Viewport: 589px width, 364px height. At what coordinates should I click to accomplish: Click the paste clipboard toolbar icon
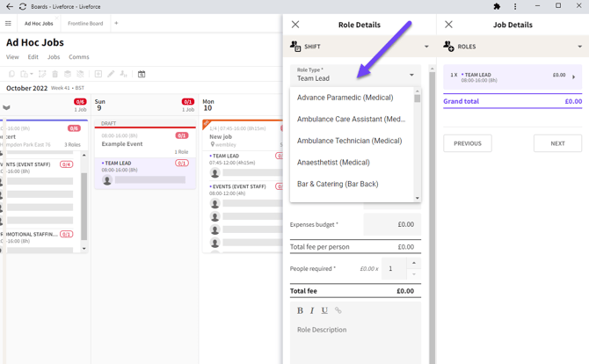point(24,74)
